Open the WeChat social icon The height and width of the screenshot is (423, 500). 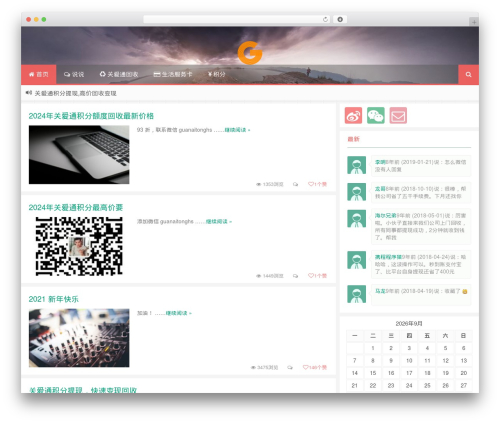coord(376,116)
